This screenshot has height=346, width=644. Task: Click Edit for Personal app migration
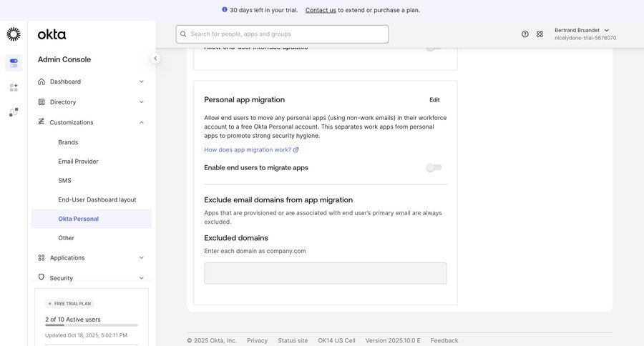pyautogui.click(x=434, y=100)
